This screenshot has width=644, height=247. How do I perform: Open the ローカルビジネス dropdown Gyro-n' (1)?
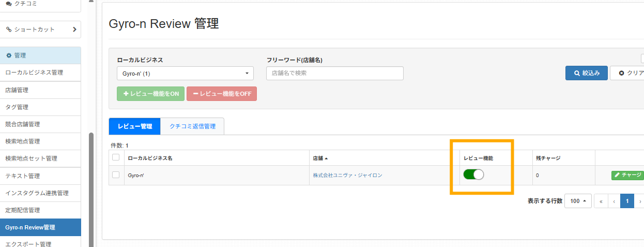click(185, 74)
